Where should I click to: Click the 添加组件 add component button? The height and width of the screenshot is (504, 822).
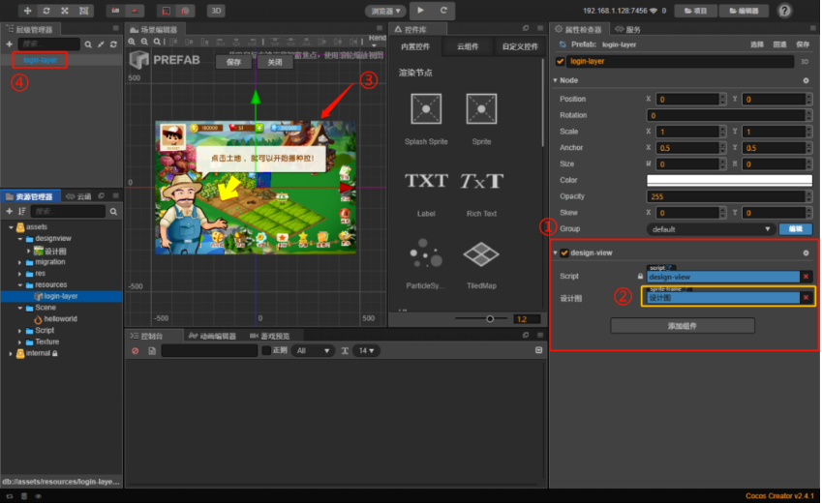coord(682,326)
